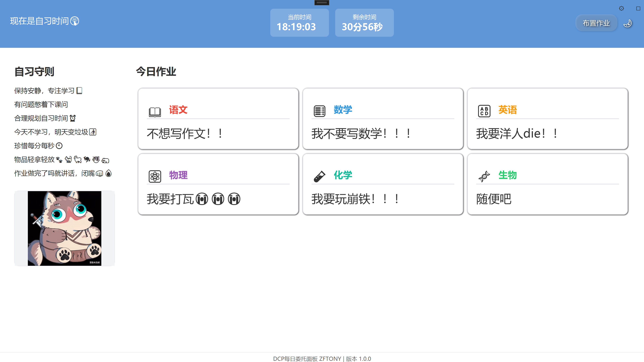Image resolution: width=644 pixels, height=362 pixels.
Task: Click the 当前时间 clock panel
Action: [299, 23]
